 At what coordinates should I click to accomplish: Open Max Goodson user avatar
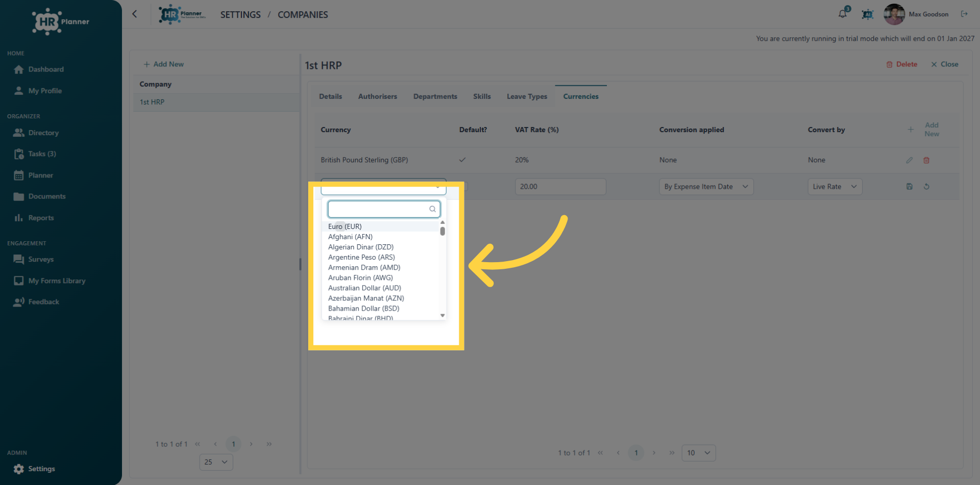click(894, 14)
